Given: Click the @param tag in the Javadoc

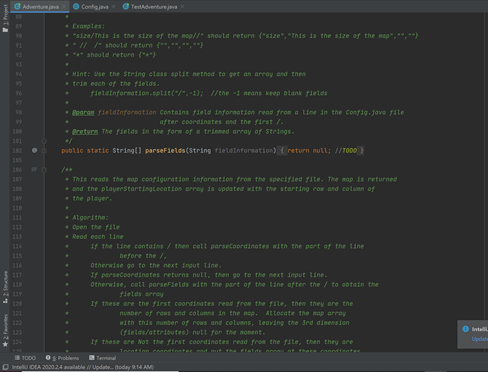Looking at the screenshot, I should click(83, 112).
